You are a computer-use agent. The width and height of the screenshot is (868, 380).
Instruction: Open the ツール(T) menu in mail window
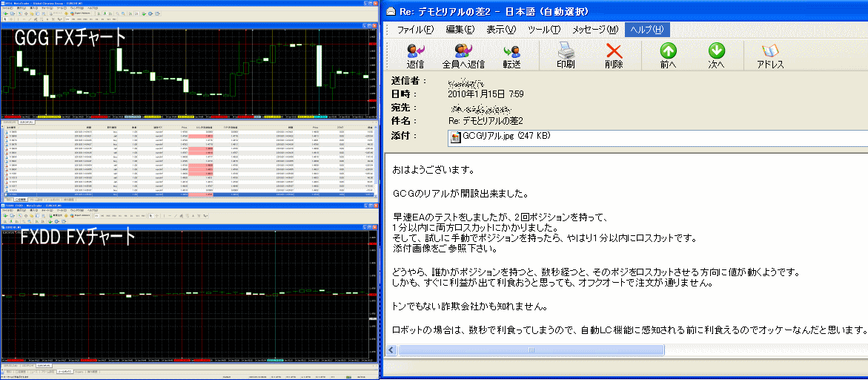tap(543, 30)
